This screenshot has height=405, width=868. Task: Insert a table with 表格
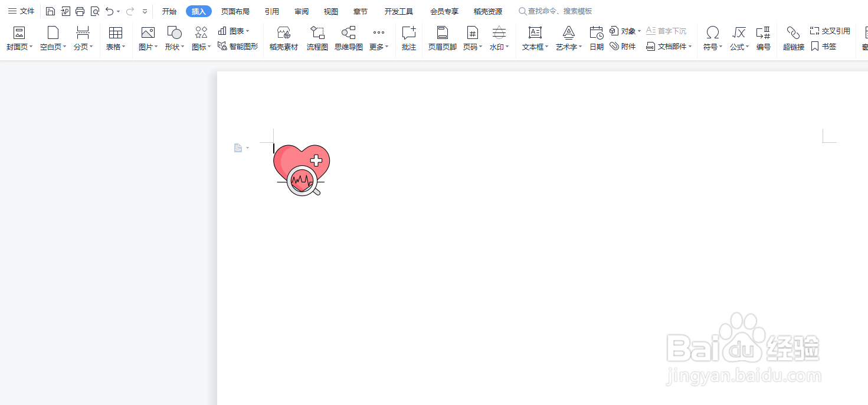[x=116, y=39]
